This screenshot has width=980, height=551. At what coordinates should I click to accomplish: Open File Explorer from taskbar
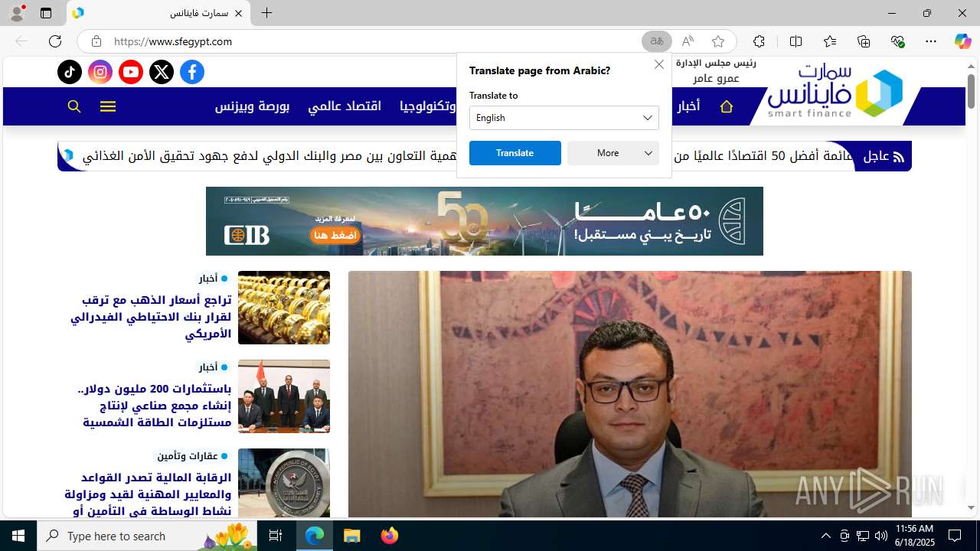point(351,536)
